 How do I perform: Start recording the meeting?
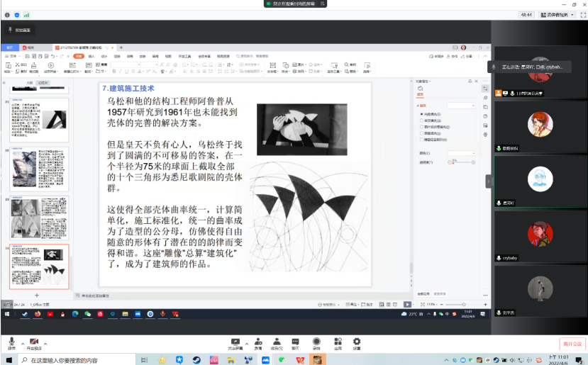point(316,344)
